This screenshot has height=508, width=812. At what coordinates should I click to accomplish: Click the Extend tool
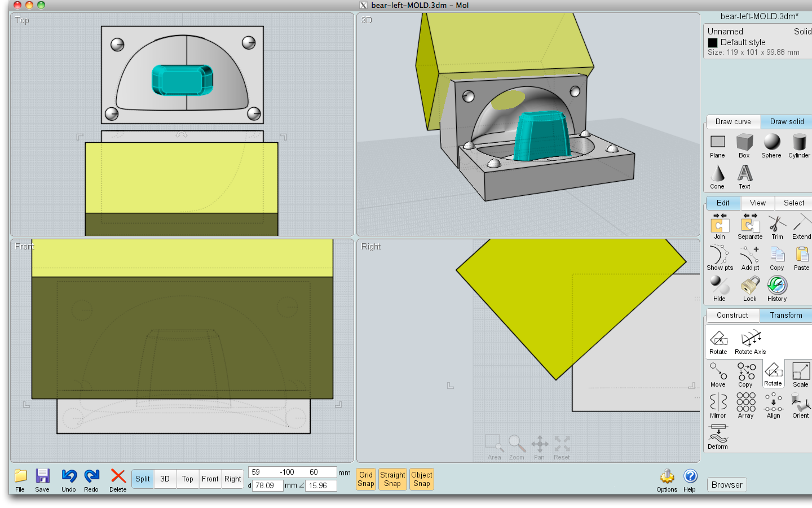[x=801, y=226]
